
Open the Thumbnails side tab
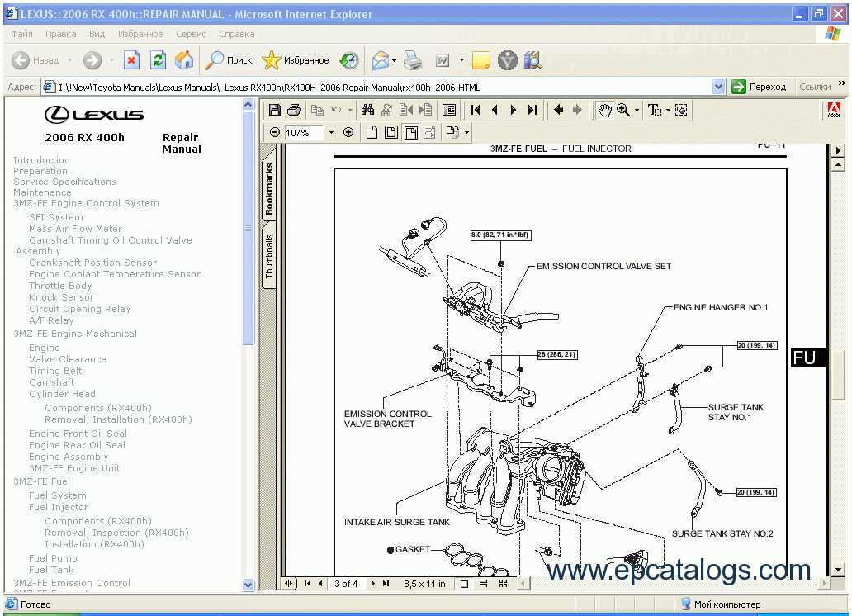coord(269,256)
